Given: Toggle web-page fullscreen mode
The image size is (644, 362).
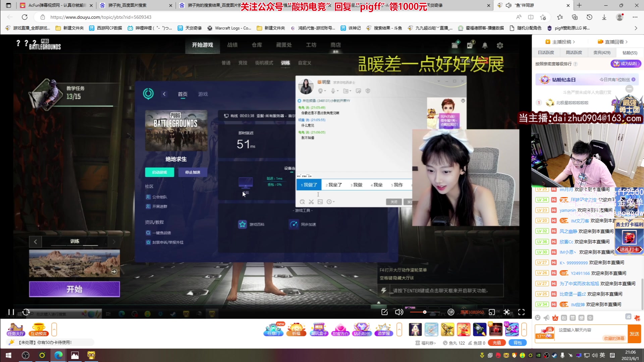Looking at the screenshot, I should click(x=507, y=312).
